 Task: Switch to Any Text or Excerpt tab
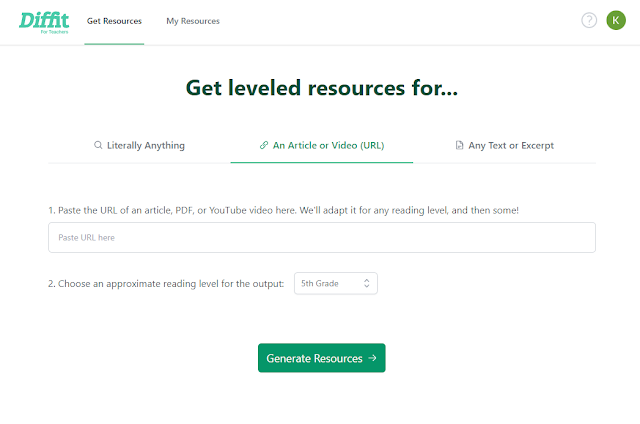coord(504,145)
